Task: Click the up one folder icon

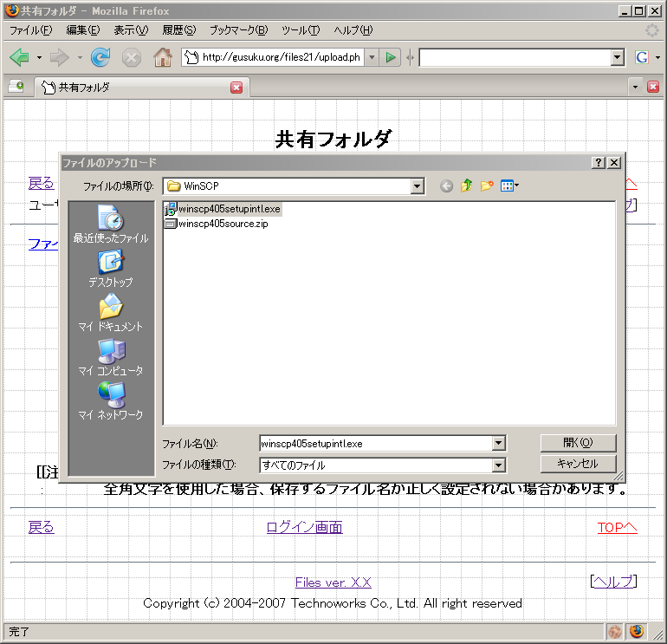Action: tap(467, 185)
